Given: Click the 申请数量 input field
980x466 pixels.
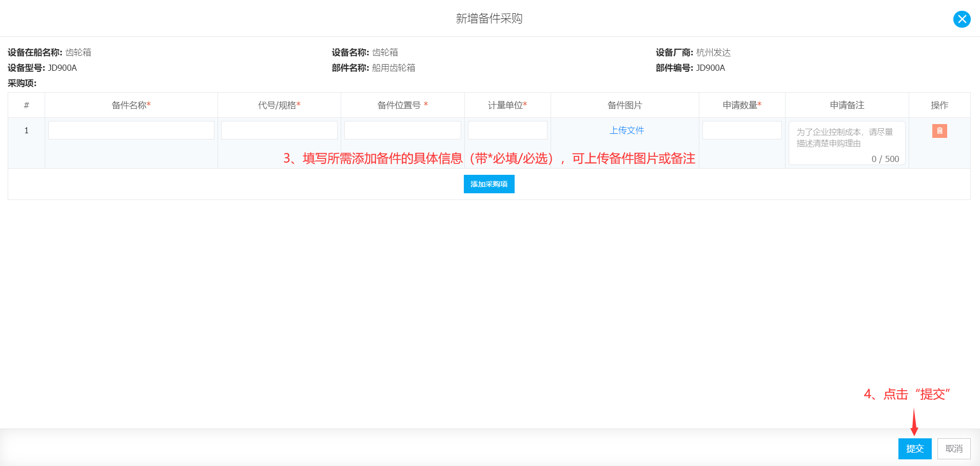Looking at the screenshot, I should tap(742, 130).
